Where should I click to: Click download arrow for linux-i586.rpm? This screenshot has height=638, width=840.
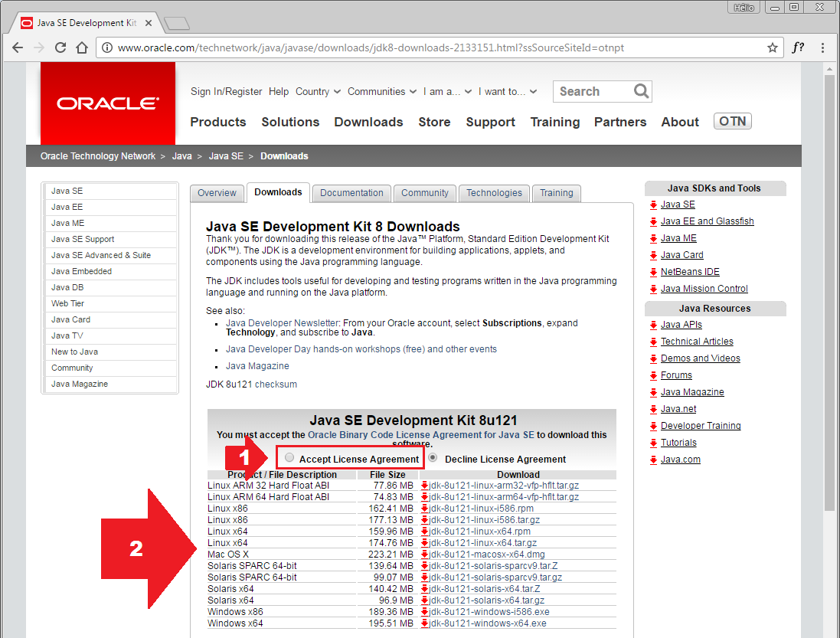coord(424,509)
